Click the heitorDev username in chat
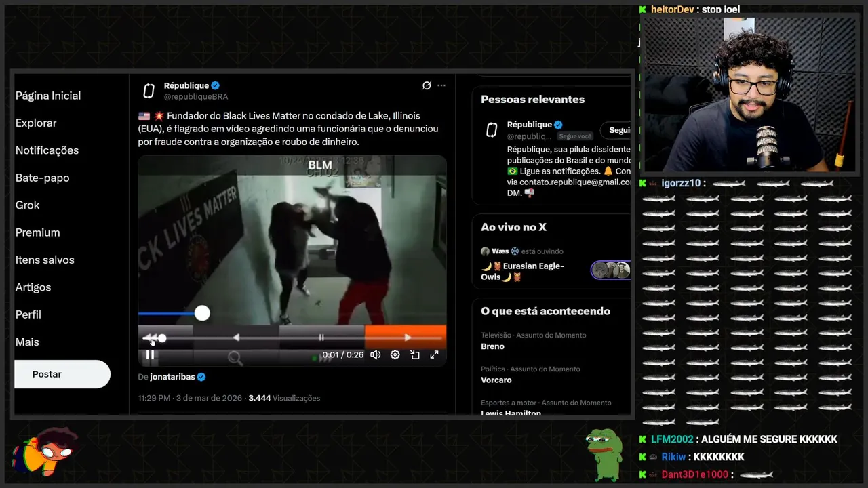 [x=673, y=9]
